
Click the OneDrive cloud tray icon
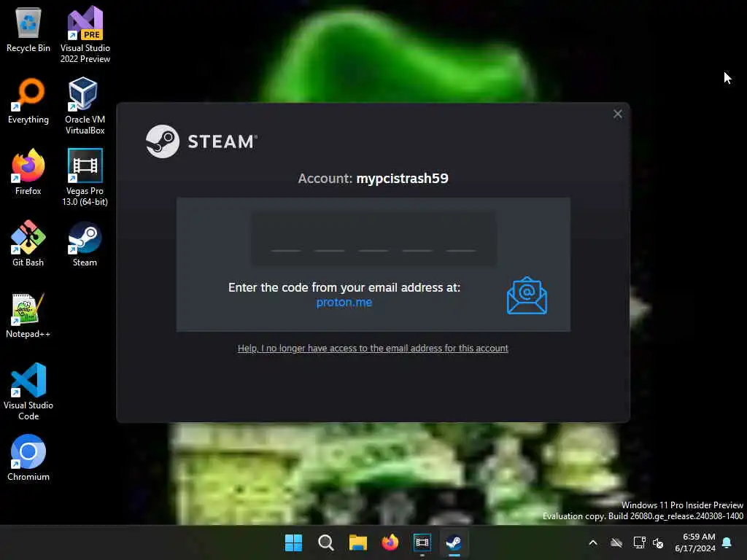tap(616, 542)
